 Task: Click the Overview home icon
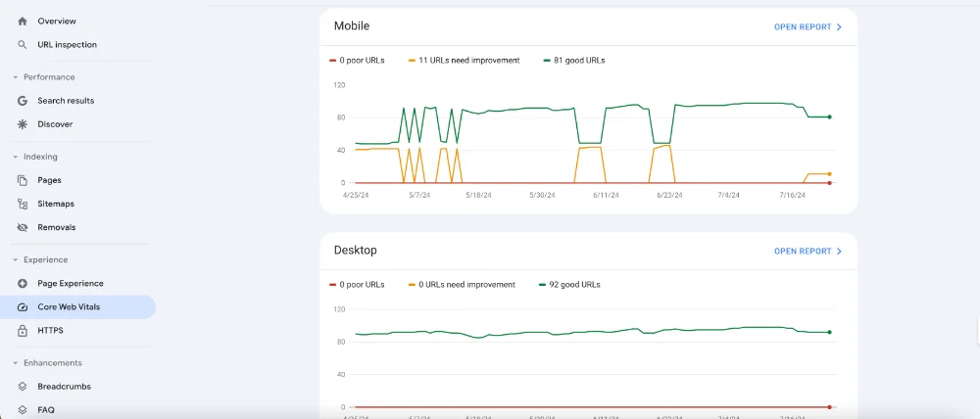click(x=23, y=22)
